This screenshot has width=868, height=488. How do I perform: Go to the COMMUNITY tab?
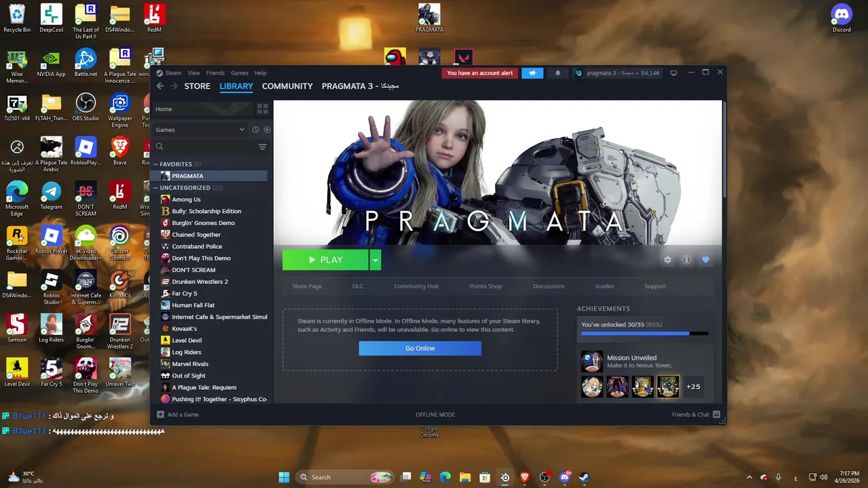point(288,86)
